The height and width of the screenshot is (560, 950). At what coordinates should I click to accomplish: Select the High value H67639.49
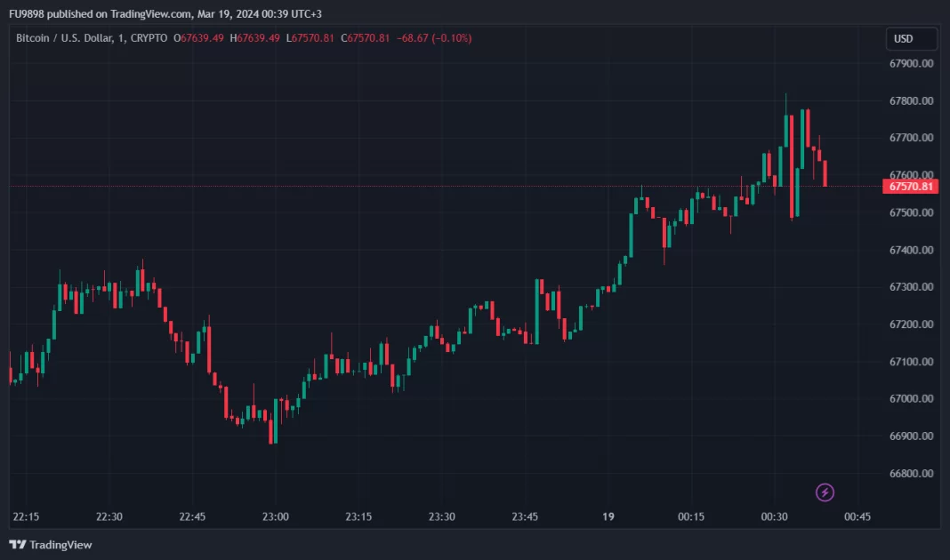pos(255,38)
